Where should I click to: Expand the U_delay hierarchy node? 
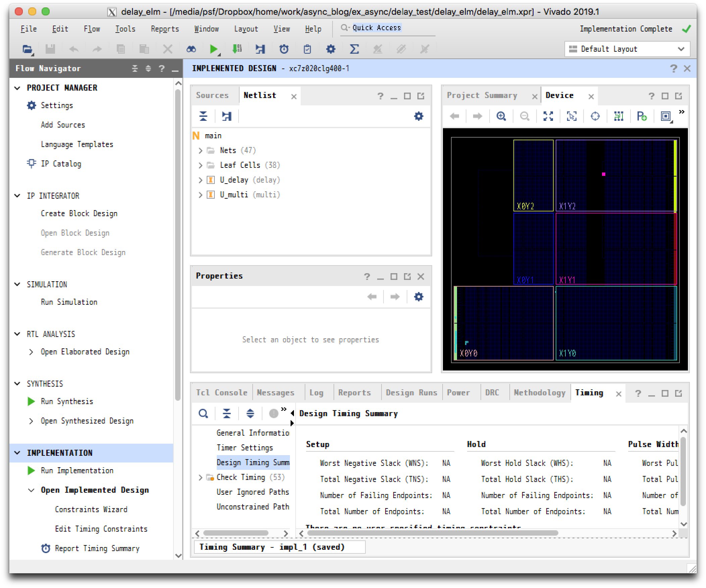coord(200,180)
